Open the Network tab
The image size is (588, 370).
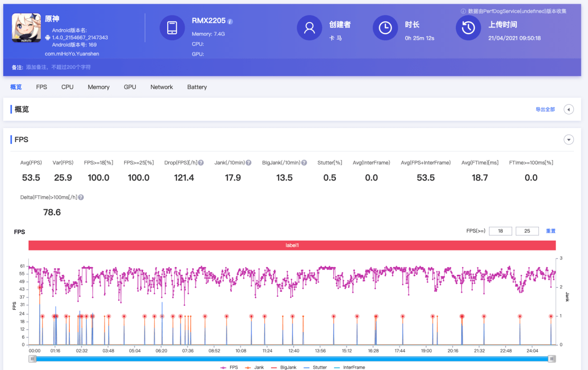coord(162,87)
